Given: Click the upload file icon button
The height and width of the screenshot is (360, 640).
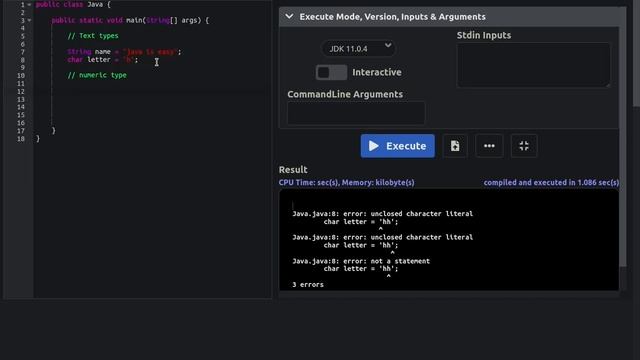Looking at the screenshot, I should (x=455, y=146).
